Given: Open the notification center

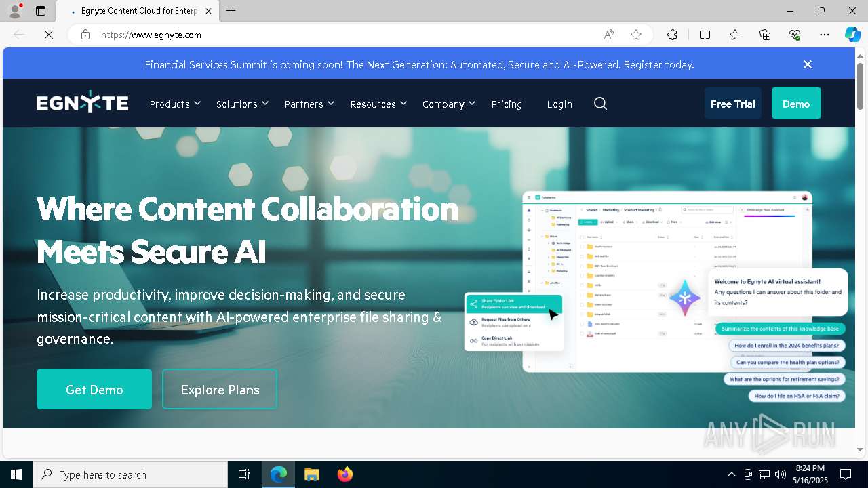Looking at the screenshot, I should (x=846, y=474).
